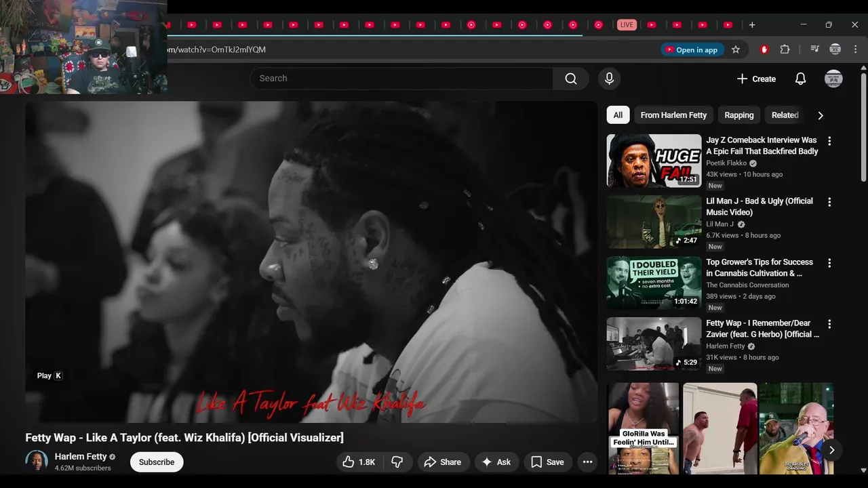Click the Share button

[442, 462]
